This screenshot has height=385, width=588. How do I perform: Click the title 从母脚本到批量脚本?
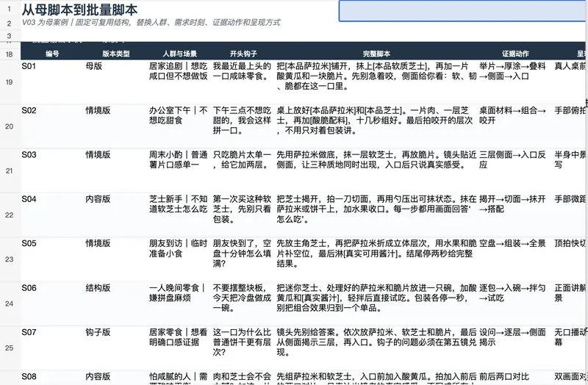[x=79, y=10]
